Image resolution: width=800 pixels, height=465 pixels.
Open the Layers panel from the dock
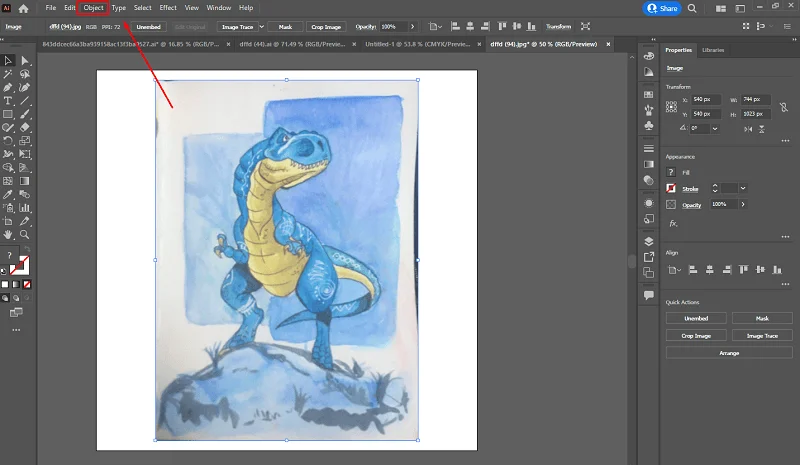(648, 241)
